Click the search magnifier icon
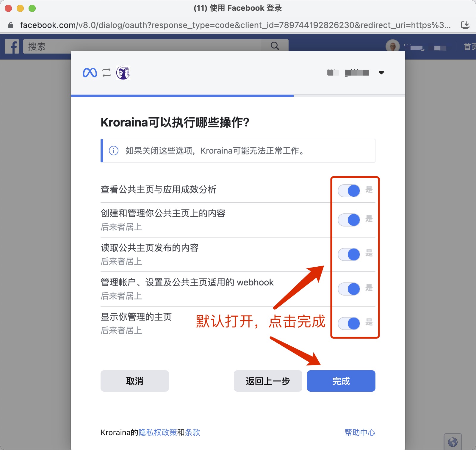476x450 pixels. point(275,46)
